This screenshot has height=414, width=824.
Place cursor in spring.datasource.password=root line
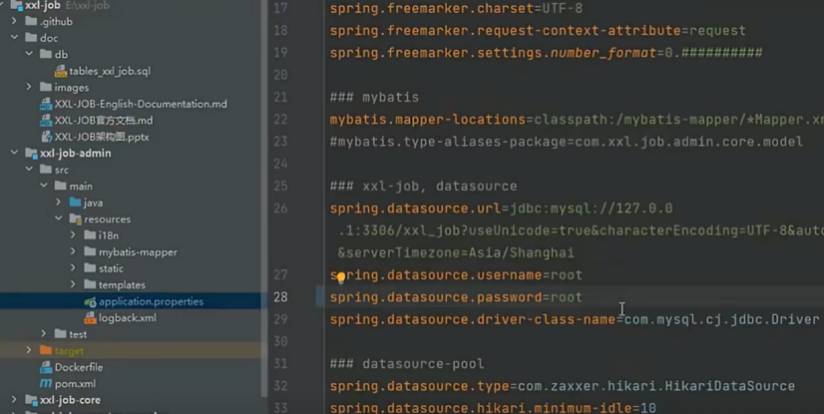[456, 297]
